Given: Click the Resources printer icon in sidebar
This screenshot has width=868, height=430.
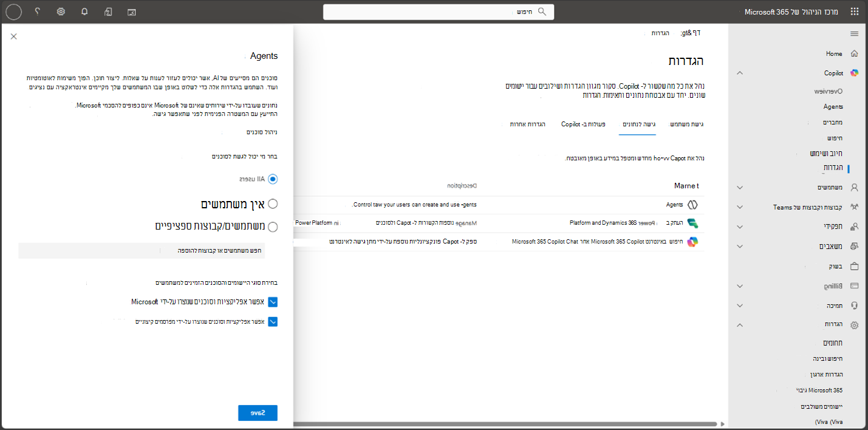Looking at the screenshot, I should [x=855, y=247].
